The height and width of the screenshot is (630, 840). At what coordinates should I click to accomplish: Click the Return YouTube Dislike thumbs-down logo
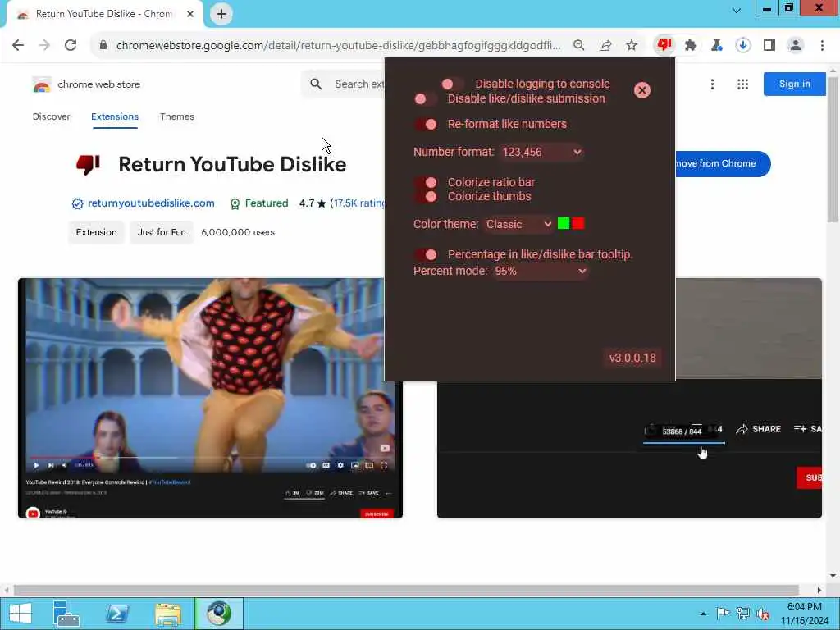[x=89, y=164]
